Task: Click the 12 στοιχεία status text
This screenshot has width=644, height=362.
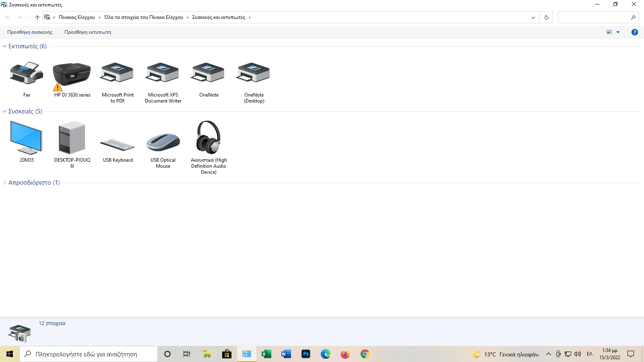Action: coord(52,323)
